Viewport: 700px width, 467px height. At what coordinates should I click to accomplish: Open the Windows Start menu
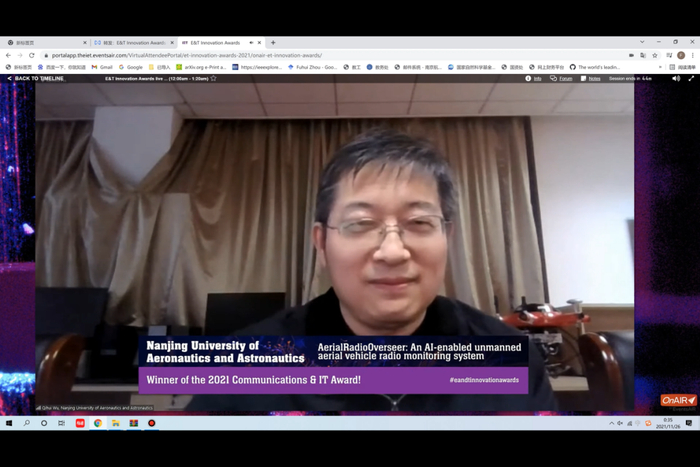coord(9,423)
